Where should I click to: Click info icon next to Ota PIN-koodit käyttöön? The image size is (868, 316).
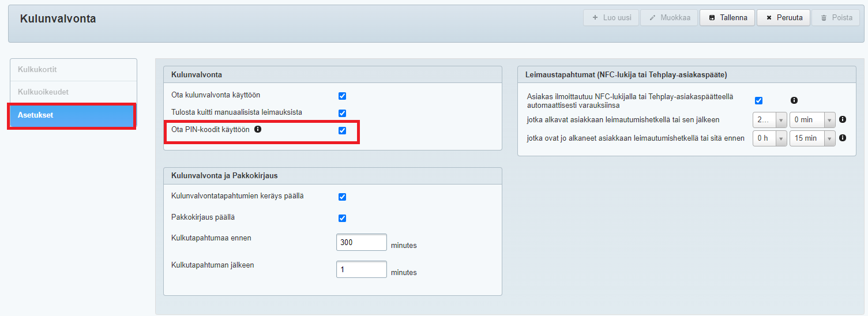[258, 130]
